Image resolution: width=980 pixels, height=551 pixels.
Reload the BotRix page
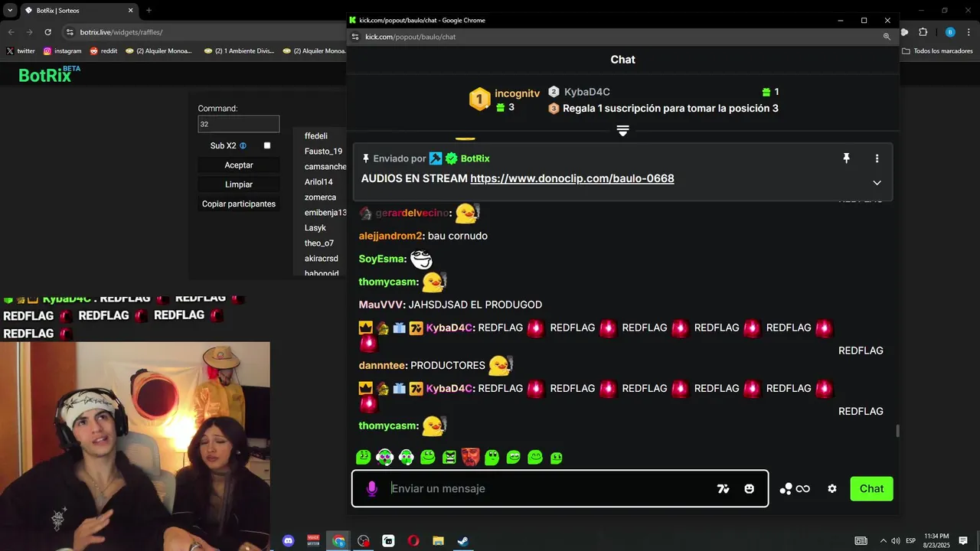(47, 32)
